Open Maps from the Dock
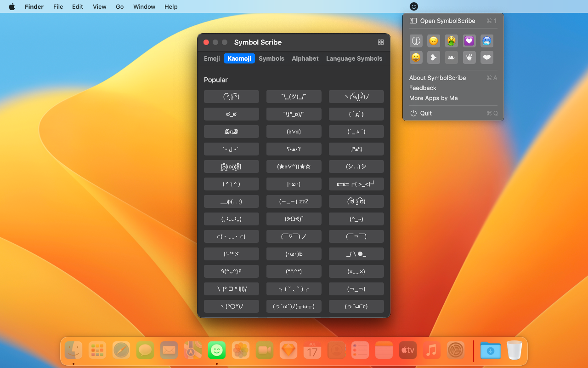588x368 pixels. (193, 351)
